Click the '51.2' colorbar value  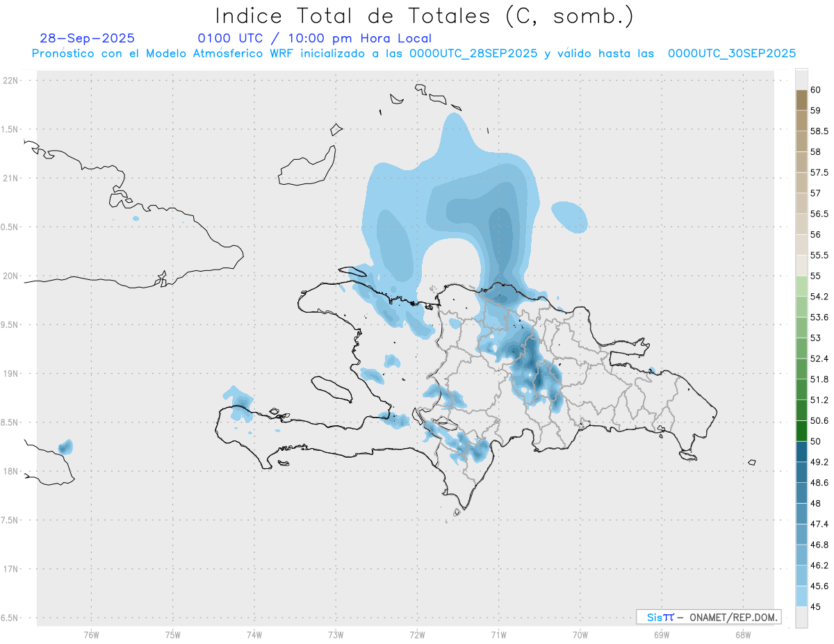coord(819,400)
